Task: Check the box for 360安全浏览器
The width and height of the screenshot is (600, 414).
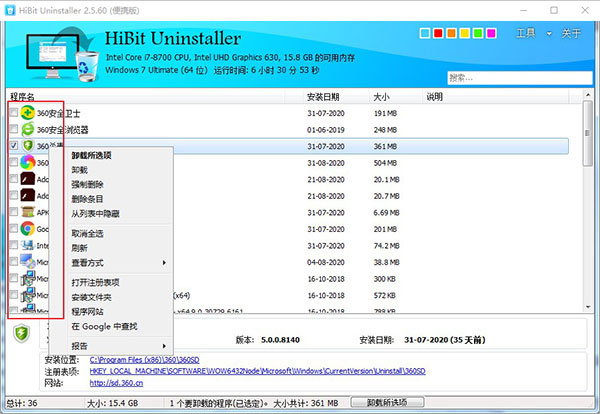Action: 14,129
